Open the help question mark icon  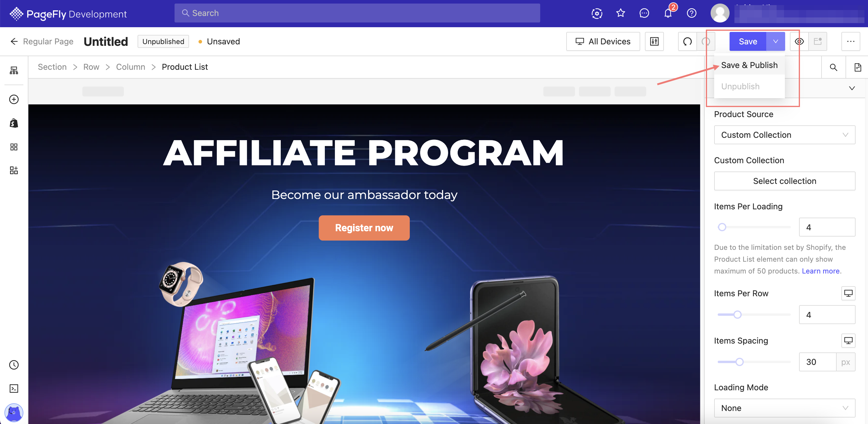(x=691, y=13)
